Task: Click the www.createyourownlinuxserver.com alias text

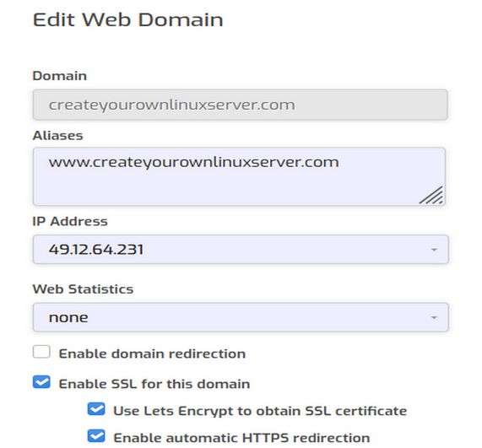Action: coord(193,162)
